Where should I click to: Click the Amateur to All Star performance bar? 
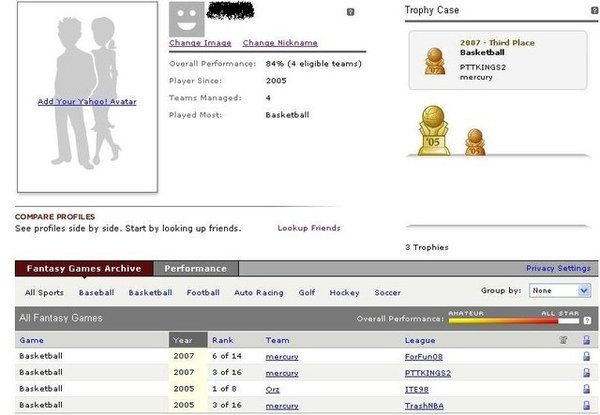point(514,321)
